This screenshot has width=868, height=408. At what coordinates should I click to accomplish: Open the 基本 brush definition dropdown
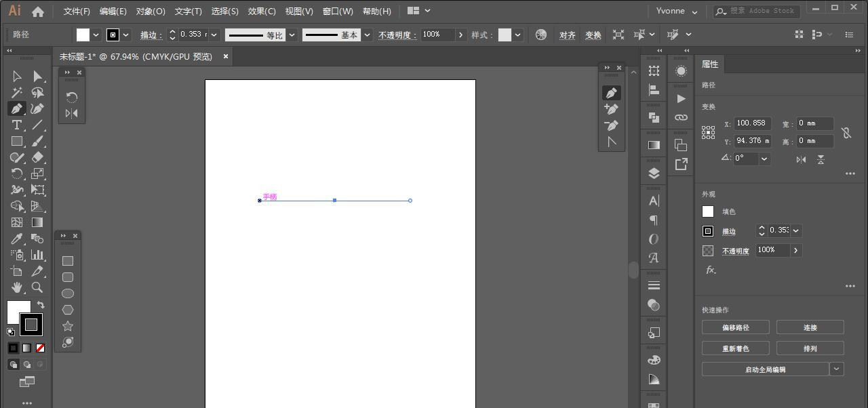coord(366,35)
